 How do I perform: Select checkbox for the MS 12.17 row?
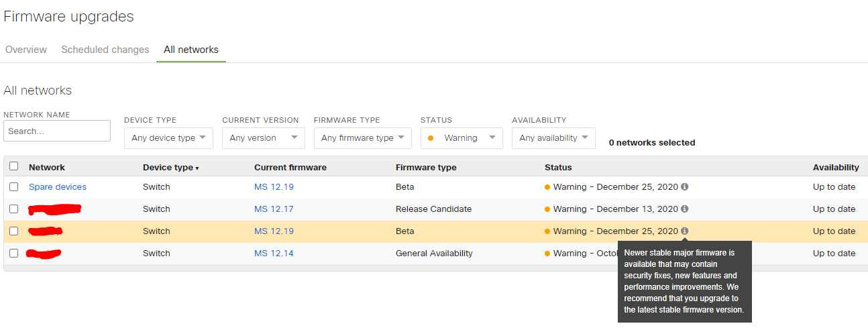tap(13, 209)
